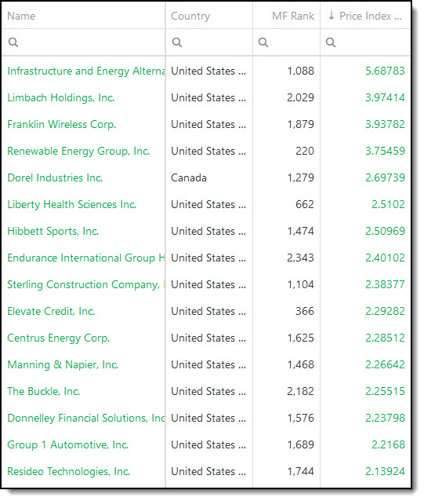The height and width of the screenshot is (500, 424).
Task: Open Franklin Wireless Corp. link
Action: pos(62,124)
